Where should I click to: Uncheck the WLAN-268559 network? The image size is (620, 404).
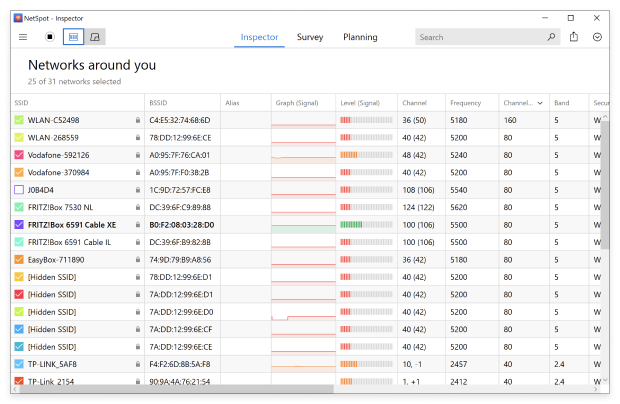click(19, 138)
